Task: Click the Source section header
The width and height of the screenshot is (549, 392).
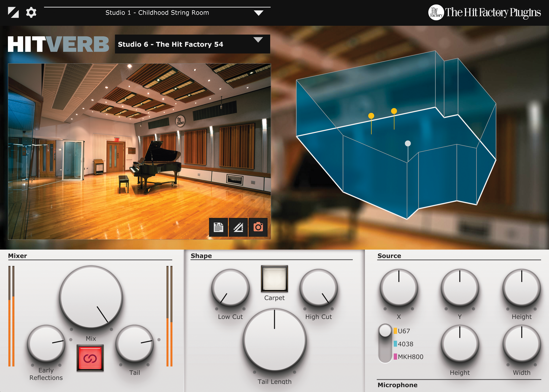Action: tap(389, 256)
